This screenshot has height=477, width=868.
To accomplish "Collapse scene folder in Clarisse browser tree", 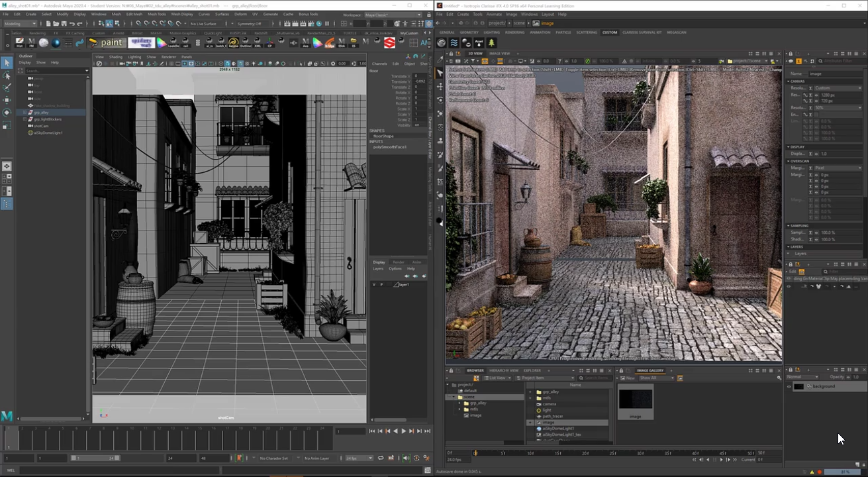I will coord(454,397).
